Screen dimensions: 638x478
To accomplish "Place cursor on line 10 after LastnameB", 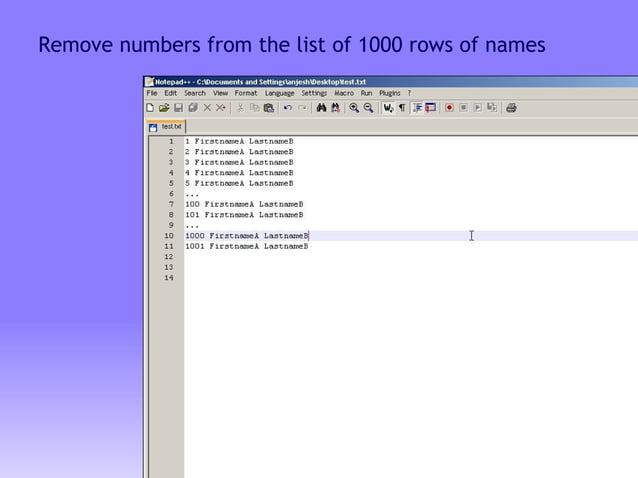I will tap(309, 236).
